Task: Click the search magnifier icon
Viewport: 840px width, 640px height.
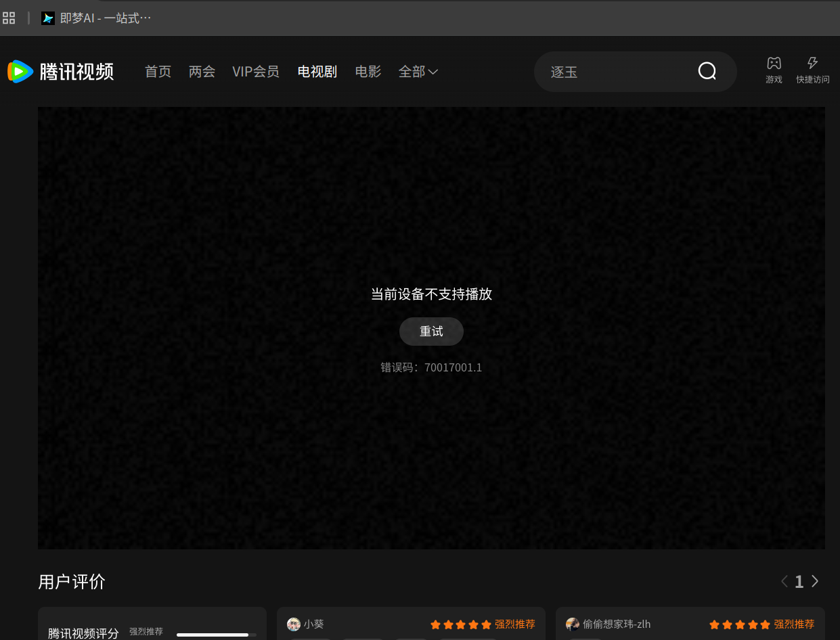Action: [x=707, y=71]
